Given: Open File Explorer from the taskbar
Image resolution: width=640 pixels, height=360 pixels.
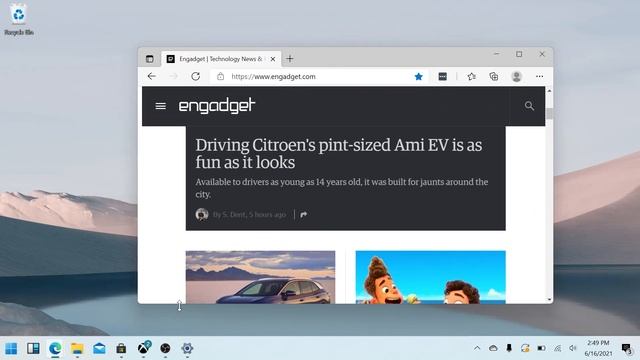Looking at the screenshot, I should pyautogui.click(x=77, y=349).
